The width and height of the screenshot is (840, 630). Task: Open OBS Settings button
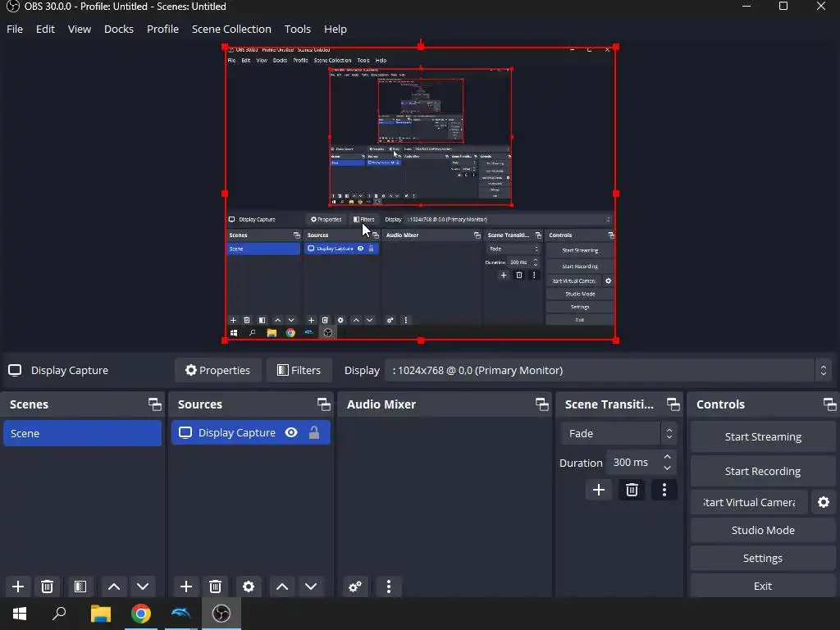[763, 558]
